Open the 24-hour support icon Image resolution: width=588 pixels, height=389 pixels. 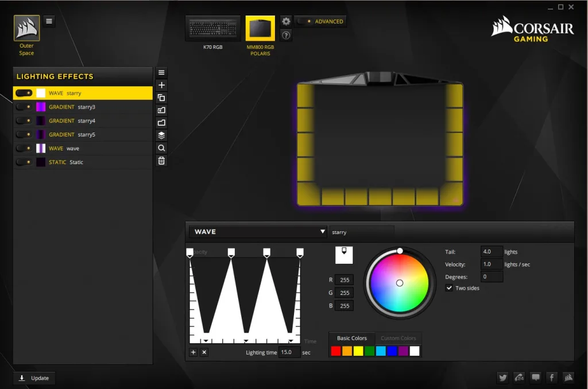519,378
